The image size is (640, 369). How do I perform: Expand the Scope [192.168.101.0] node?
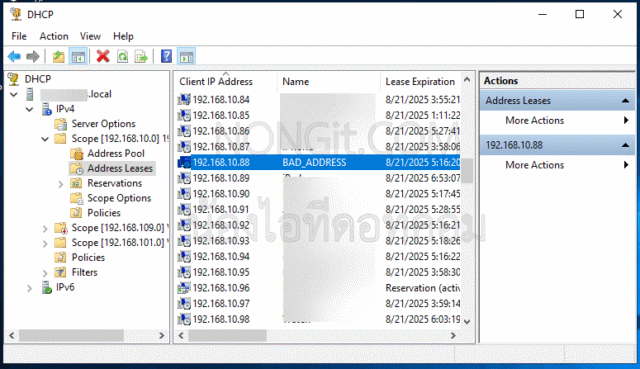(45, 244)
